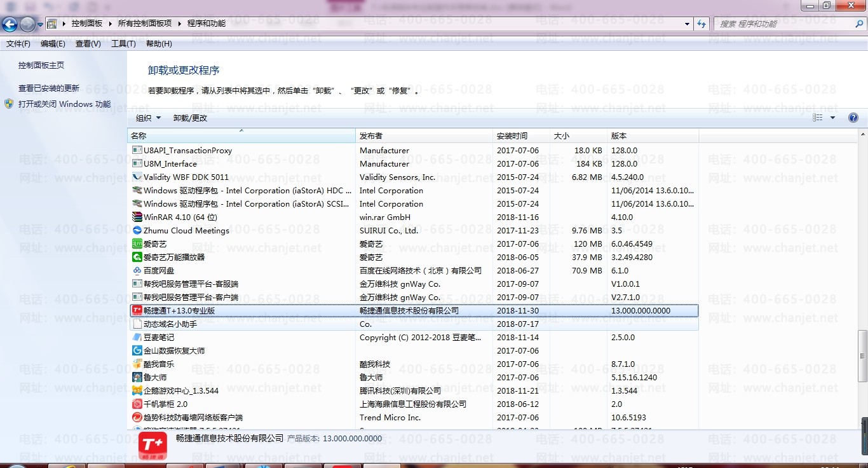Screen dimensions: 868x468
Task: Click the publisher 腾讯科技(深圳)有限公司
Action: 400,391
